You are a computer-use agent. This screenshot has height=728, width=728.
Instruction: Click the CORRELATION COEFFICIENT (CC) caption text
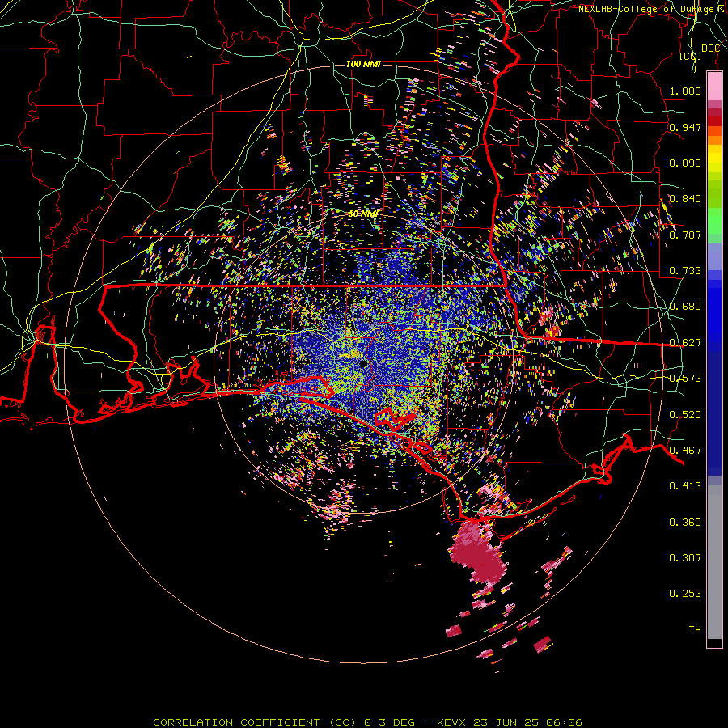click(x=255, y=722)
